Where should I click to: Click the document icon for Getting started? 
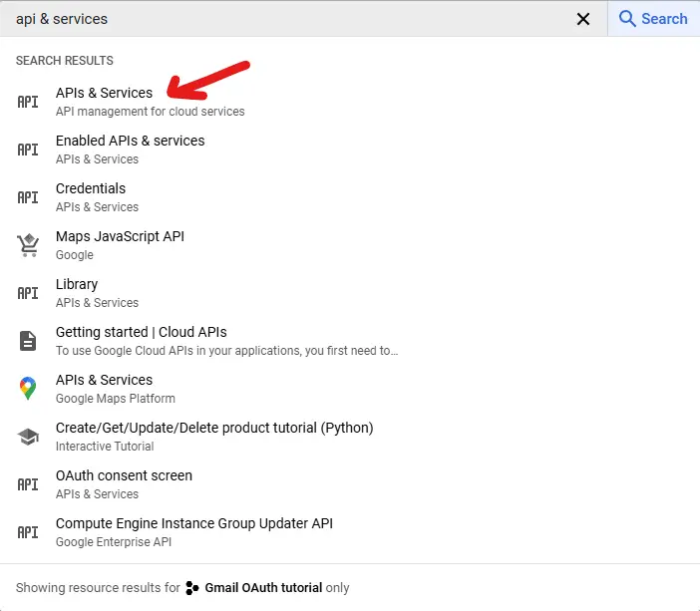(28, 341)
